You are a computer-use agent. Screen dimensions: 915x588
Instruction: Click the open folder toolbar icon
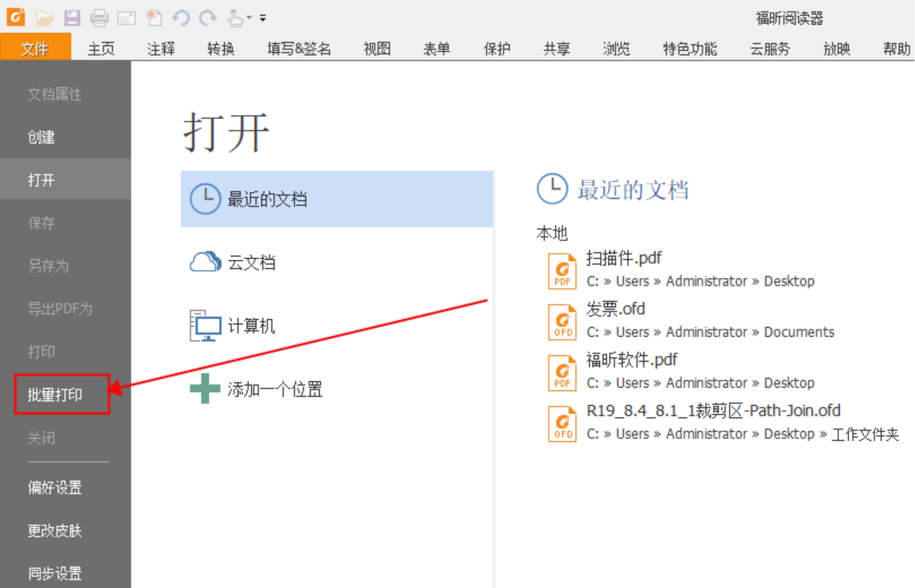(45, 19)
